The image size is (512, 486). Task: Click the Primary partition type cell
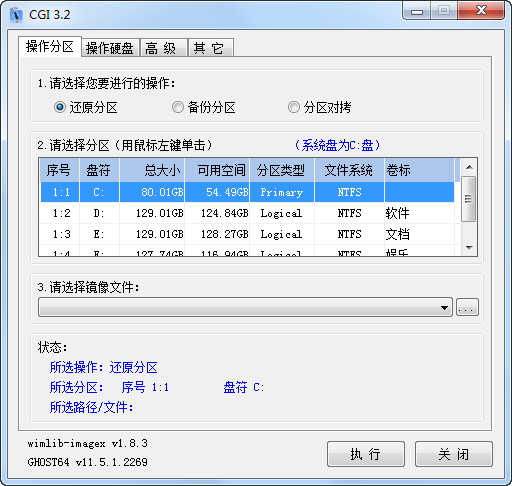(282, 192)
